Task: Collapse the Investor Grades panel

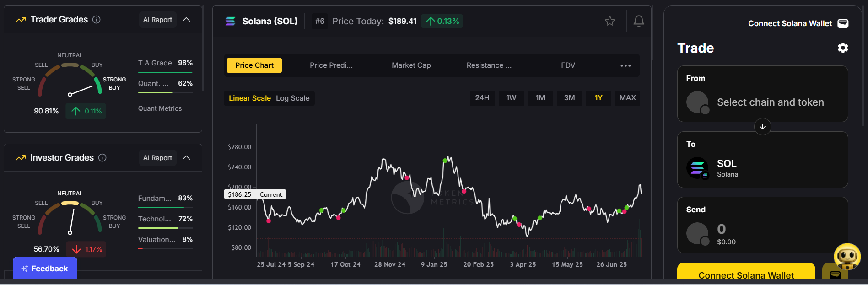Action: click(x=186, y=158)
